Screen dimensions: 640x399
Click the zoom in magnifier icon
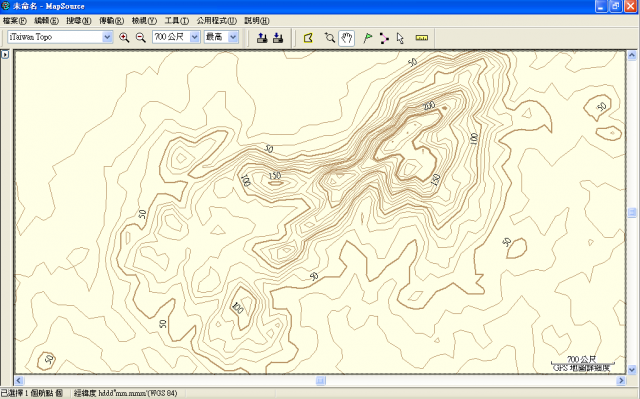click(124, 38)
